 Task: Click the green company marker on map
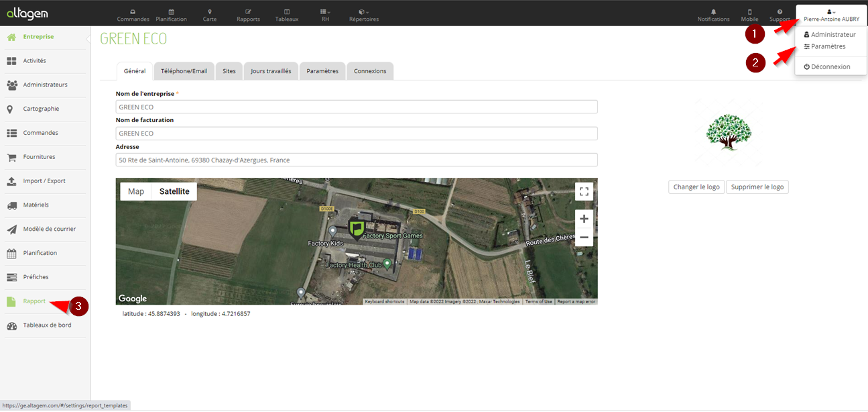pos(356,228)
